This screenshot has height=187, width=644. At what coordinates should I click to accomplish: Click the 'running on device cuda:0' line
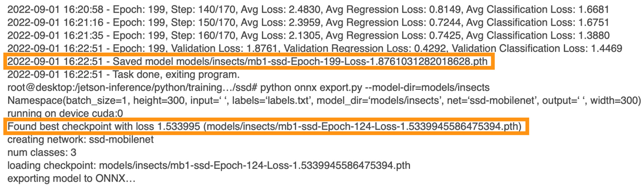pos(65,114)
